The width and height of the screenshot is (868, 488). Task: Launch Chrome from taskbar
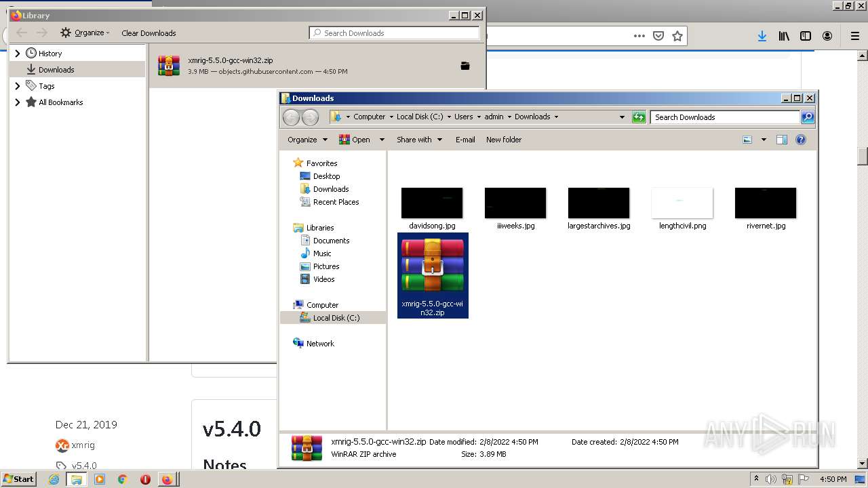(x=122, y=479)
